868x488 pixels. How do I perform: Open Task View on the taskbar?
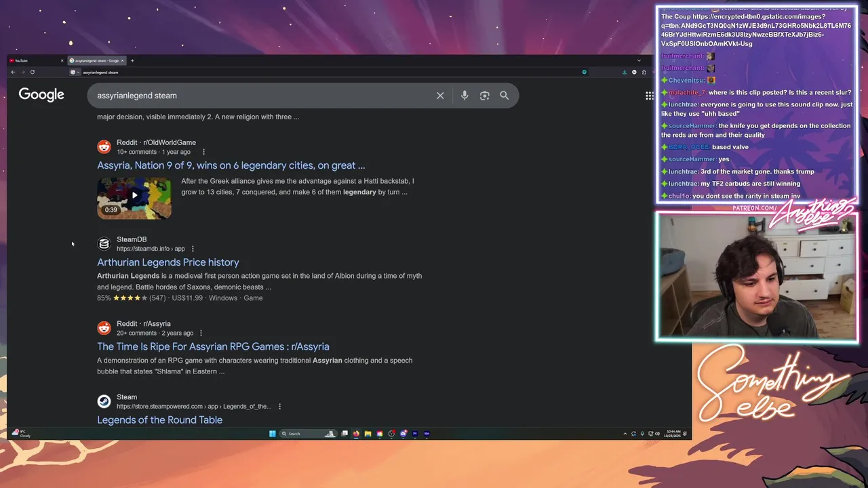click(x=344, y=434)
